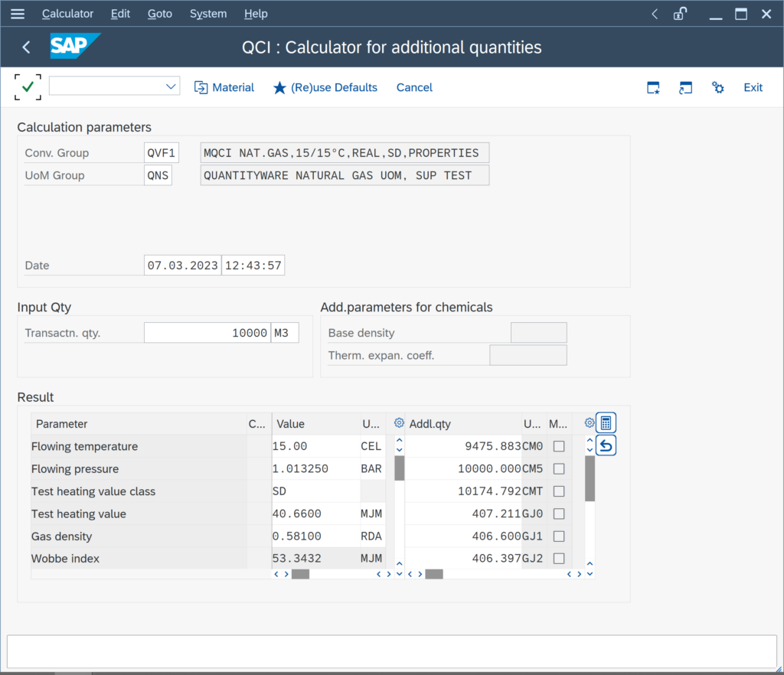784x675 pixels.
Task: Click the Material button
Action: pos(224,87)
